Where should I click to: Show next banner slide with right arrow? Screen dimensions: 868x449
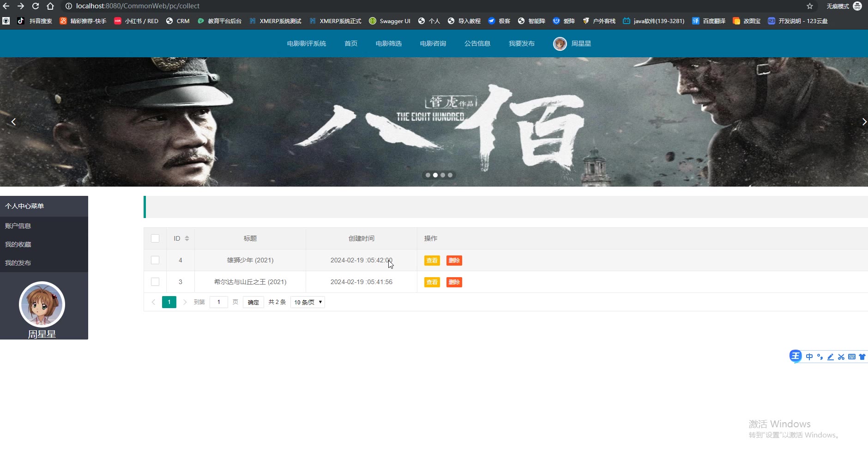tap(864, 121)
